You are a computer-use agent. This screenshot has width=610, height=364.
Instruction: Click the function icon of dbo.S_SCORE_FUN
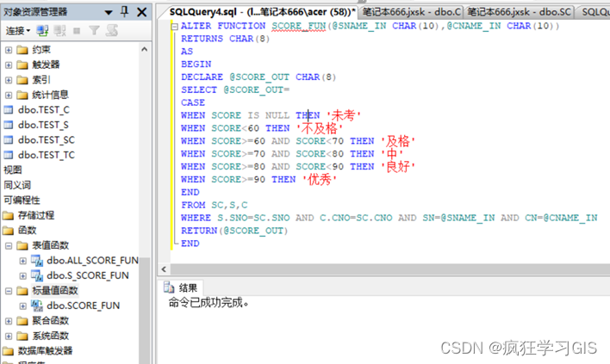coord(37,276)
